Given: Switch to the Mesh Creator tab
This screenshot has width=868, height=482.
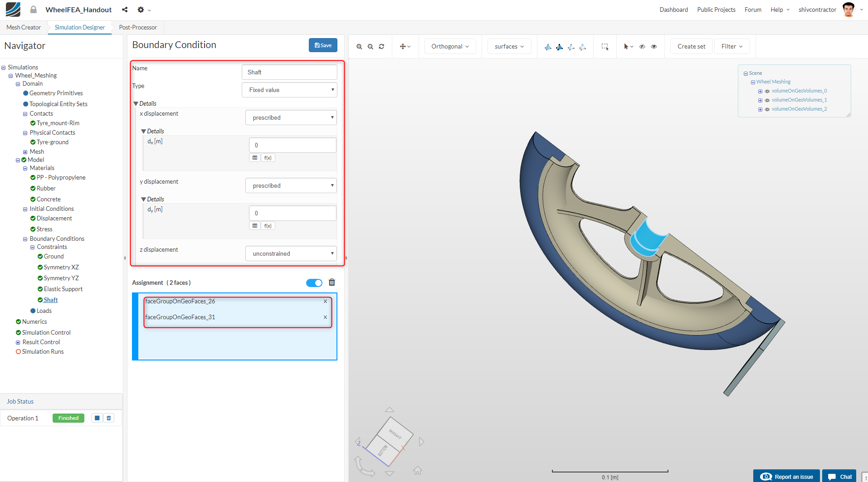Looking at the screenshot, I should (x=24, y=27).
